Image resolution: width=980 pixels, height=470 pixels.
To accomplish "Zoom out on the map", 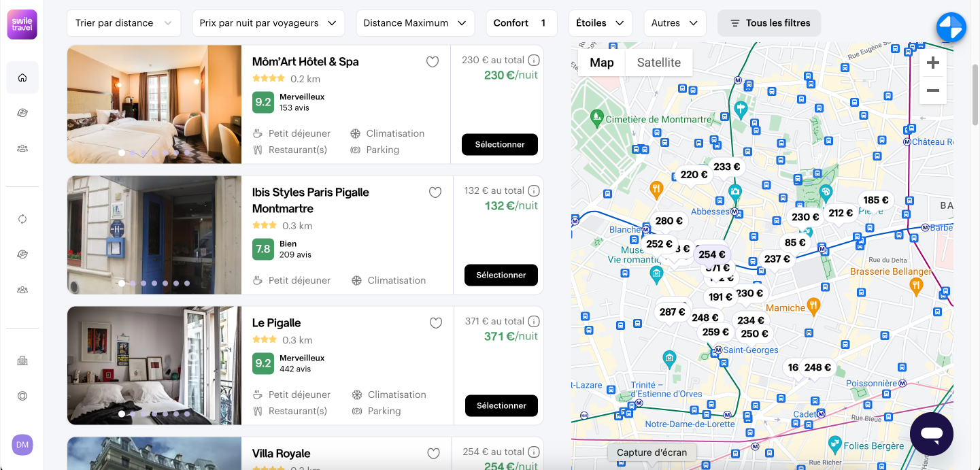I will pyautogui.click(x=933, y=90).
